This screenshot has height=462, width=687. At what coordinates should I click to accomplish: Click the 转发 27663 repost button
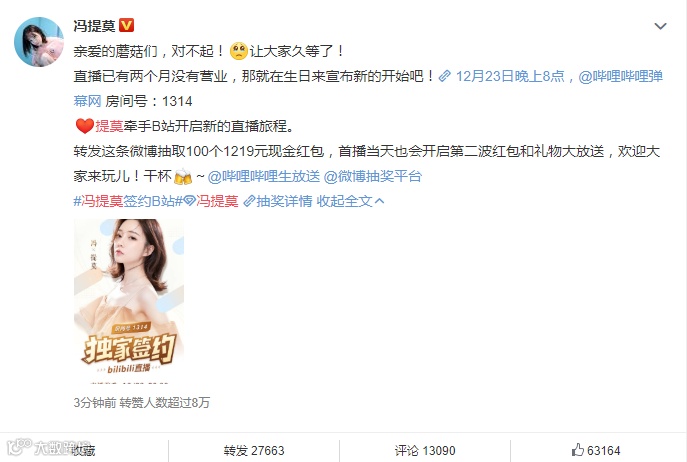pos(254,451)
